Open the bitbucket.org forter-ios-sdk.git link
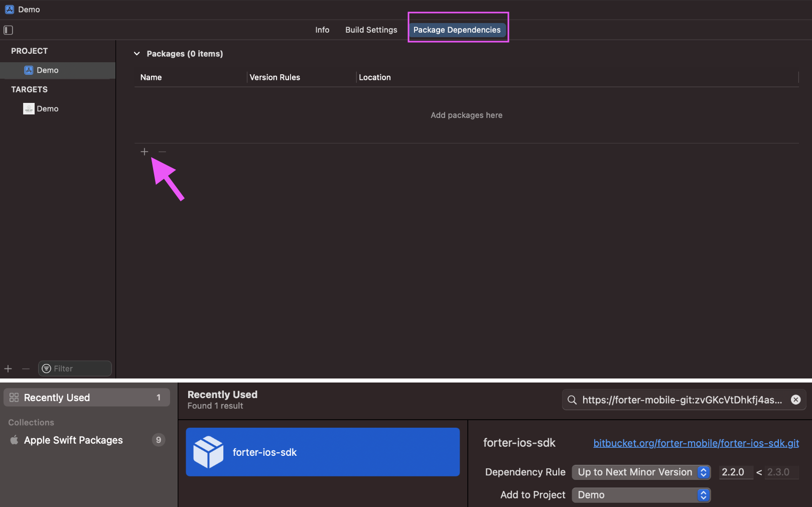Screen dimensions: 812x507 [697, 443]
